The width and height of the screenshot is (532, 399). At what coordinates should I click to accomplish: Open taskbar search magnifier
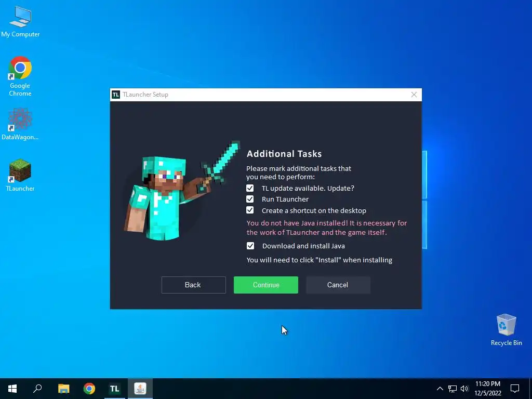point(37,389)
